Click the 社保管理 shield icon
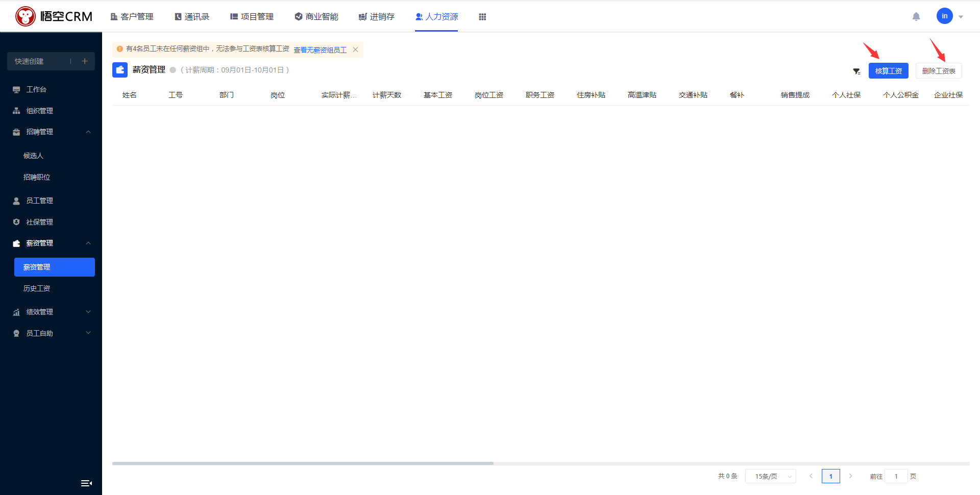Image resolution: width=980 pixels, height=495 pixels. (16, 222)
